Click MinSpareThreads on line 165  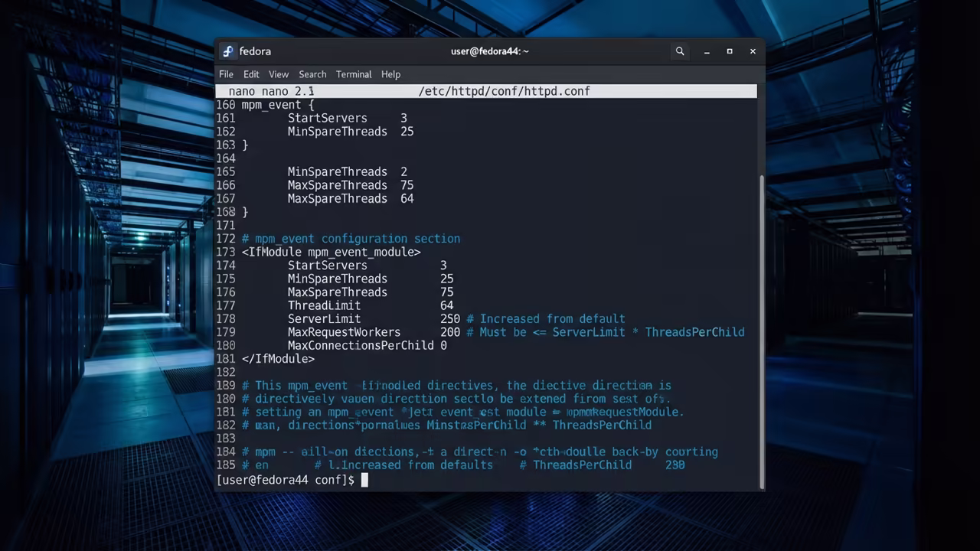[x=337, y=172]
